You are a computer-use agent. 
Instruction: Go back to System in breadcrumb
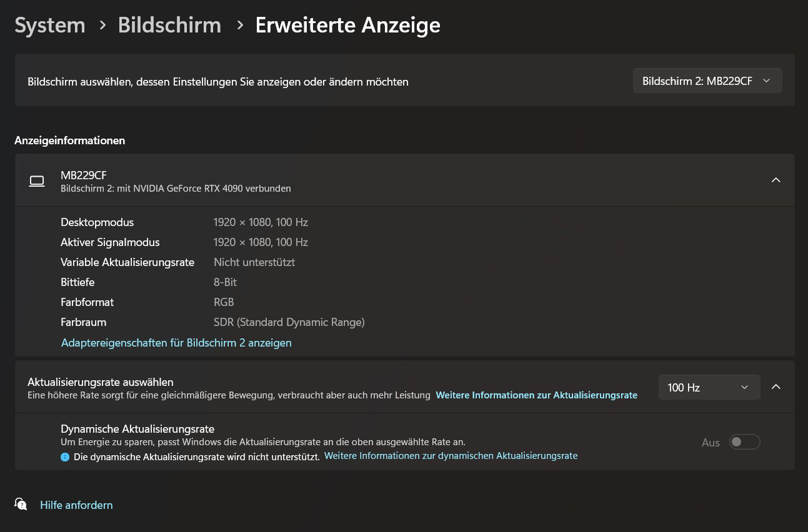(x=50, y=25)
